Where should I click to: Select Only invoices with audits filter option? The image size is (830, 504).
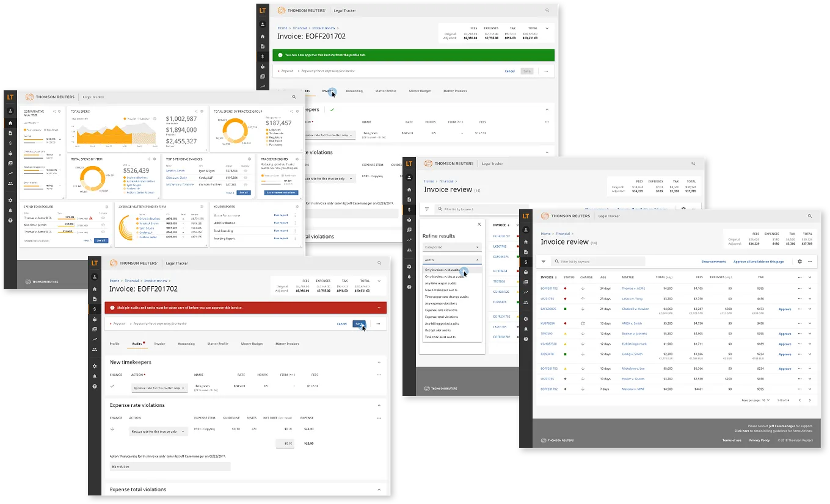(443, 270)
